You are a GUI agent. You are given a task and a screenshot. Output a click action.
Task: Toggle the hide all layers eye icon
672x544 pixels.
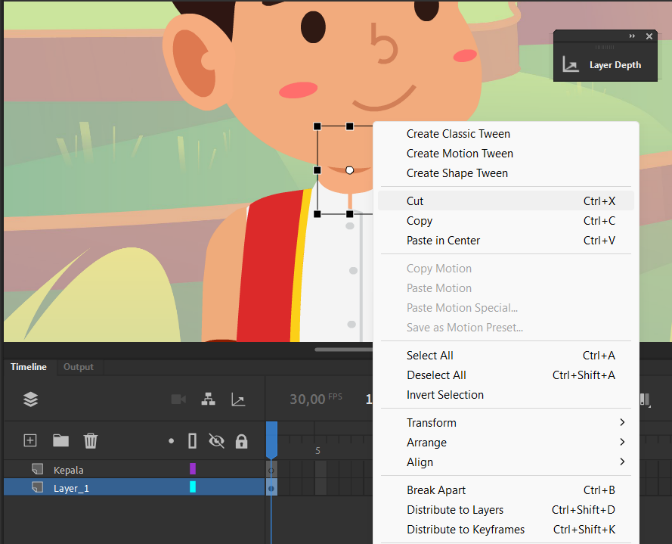tap(216, 441)
